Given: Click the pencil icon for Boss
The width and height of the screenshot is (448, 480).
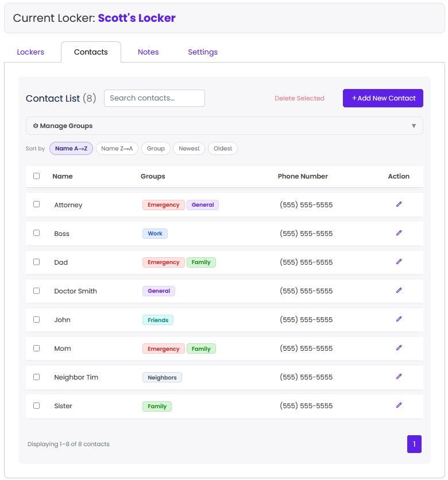Looking at the screenshot, I should [x=399, y=233].
